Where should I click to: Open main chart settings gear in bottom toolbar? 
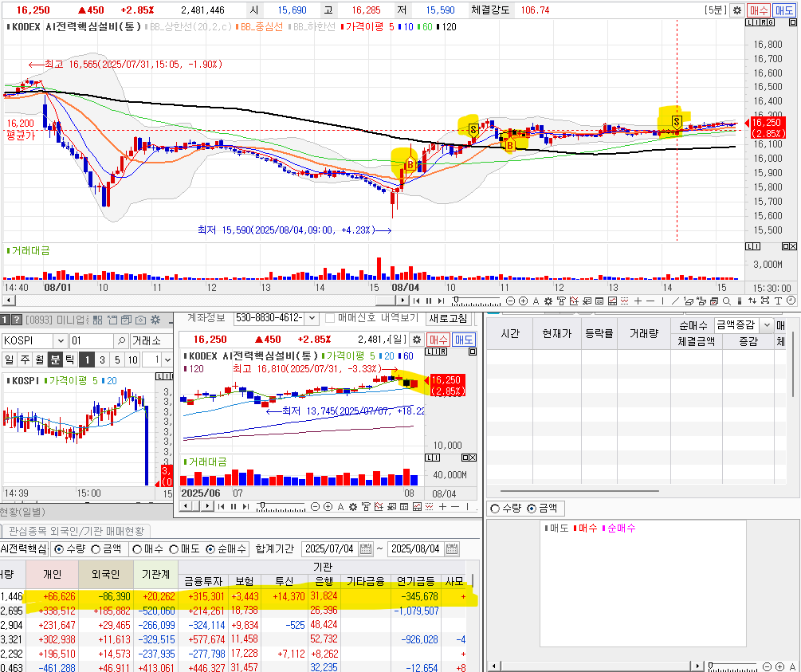click(x=548, y=301)
